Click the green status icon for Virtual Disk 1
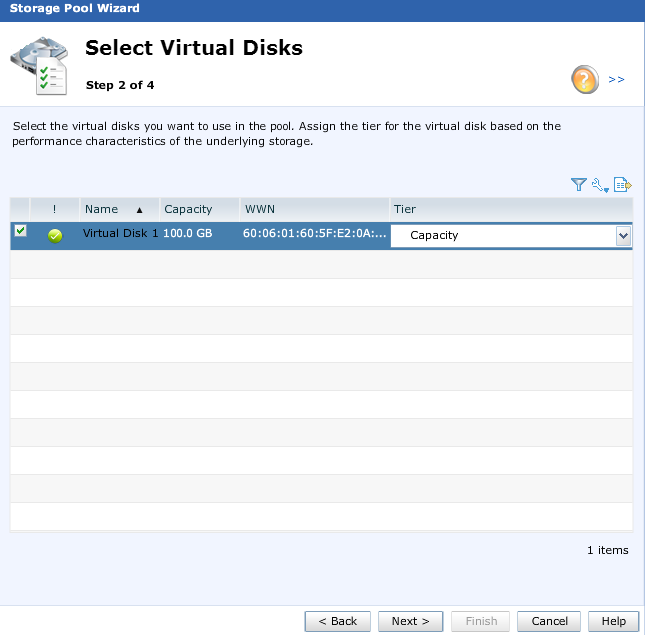645x635 pixels. click(55, 236)
